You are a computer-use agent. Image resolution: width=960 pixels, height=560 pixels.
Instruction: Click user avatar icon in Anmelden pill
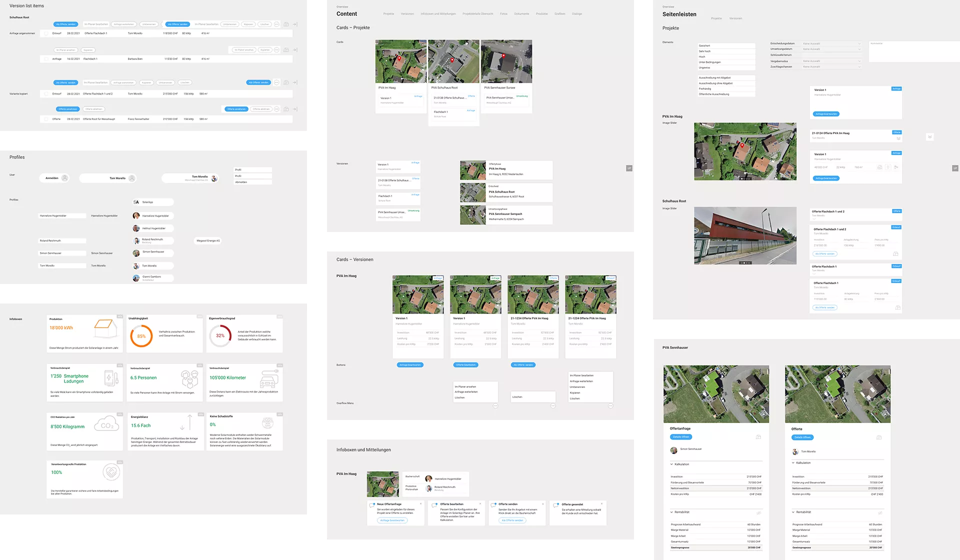pos(64,178)
